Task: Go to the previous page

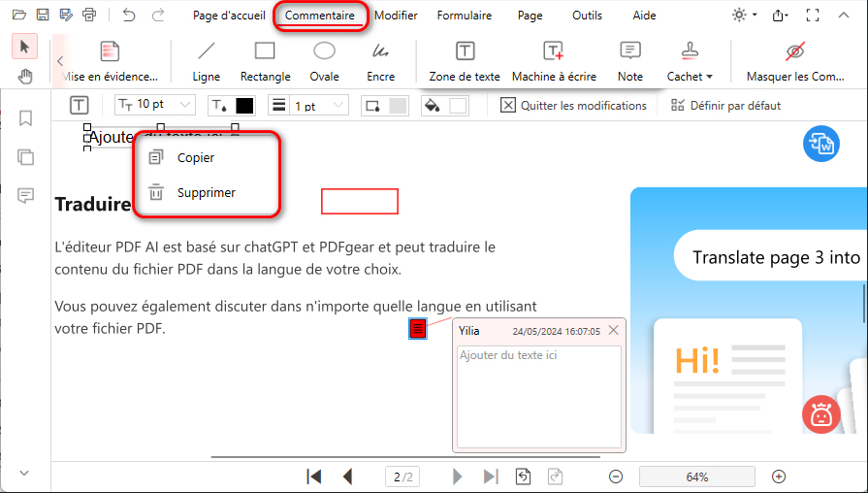Action: pos(347,477)
